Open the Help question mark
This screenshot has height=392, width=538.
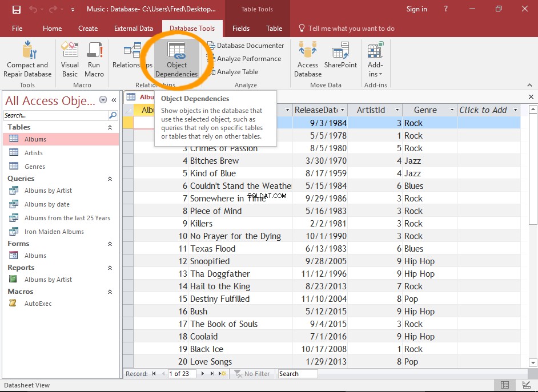point(445,9)
